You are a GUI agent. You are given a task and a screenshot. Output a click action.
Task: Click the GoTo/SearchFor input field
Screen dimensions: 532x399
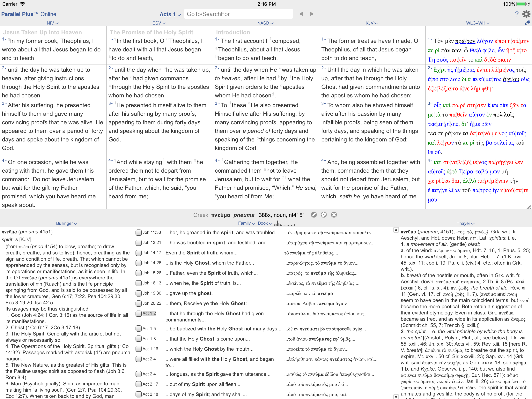pyautogui.click(x=238, y=14)
